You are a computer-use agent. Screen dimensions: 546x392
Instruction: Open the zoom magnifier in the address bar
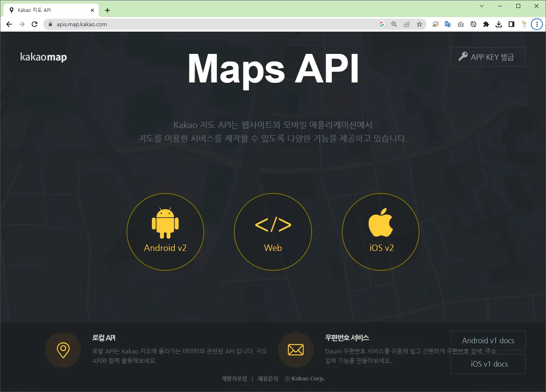point(394,24)
